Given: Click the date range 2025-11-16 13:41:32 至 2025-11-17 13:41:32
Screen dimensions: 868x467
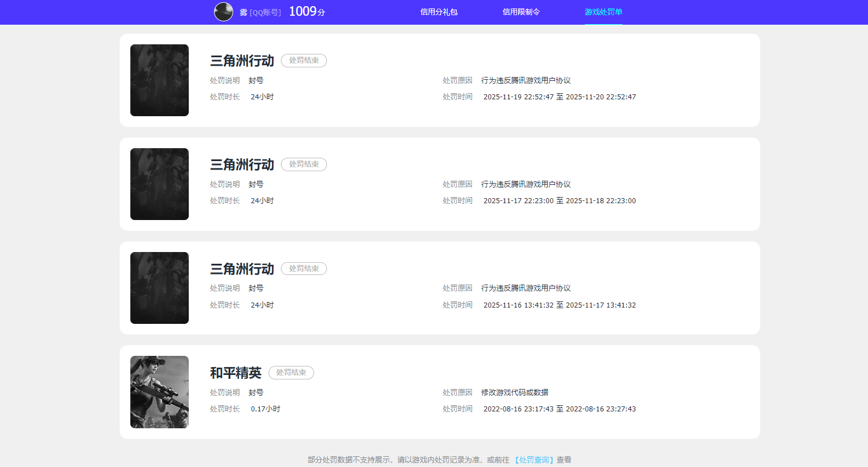Looking at the screenshot, I should pyautogui.click(x=560, y=305).
